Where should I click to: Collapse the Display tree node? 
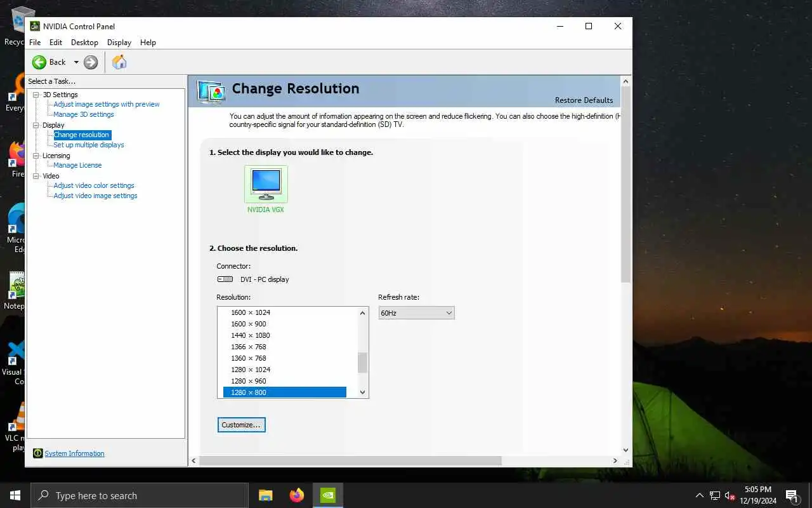pyautogui.click(x=36, y=125)
